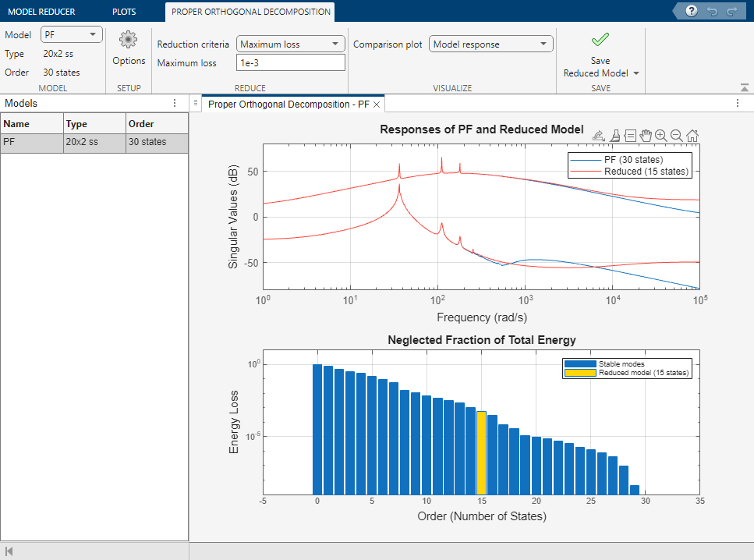Restore plot view with Home icon
Viewport: 754px width, 560px height.
coord(692,136)
